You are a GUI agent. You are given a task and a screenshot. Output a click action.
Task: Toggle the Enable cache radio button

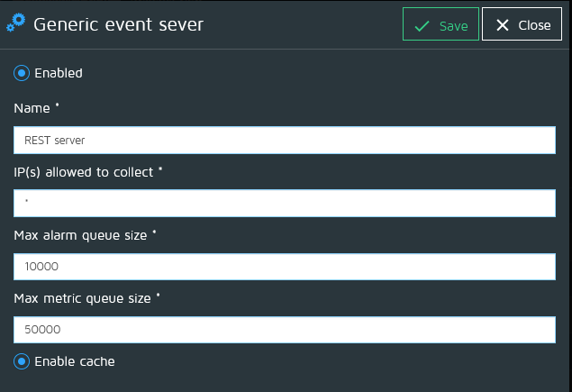tap(22, 361)
